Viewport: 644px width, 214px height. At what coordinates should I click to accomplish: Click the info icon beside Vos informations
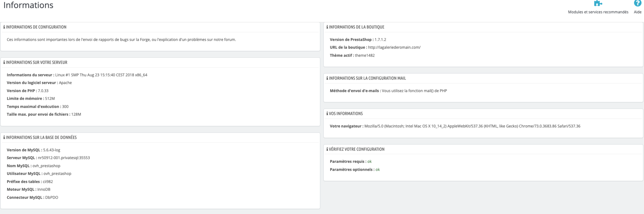[x=327, y=114]
